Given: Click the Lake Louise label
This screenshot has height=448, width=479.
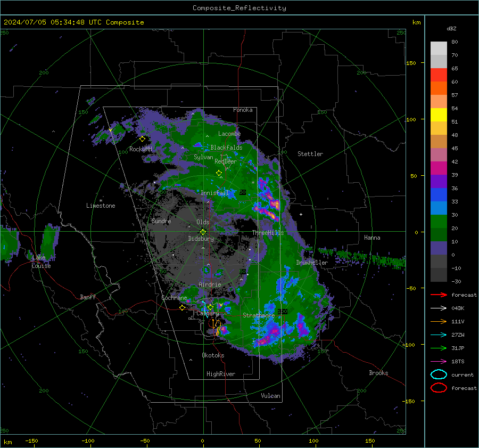Looking at the screenshot, I should click(x=41, y=262).
